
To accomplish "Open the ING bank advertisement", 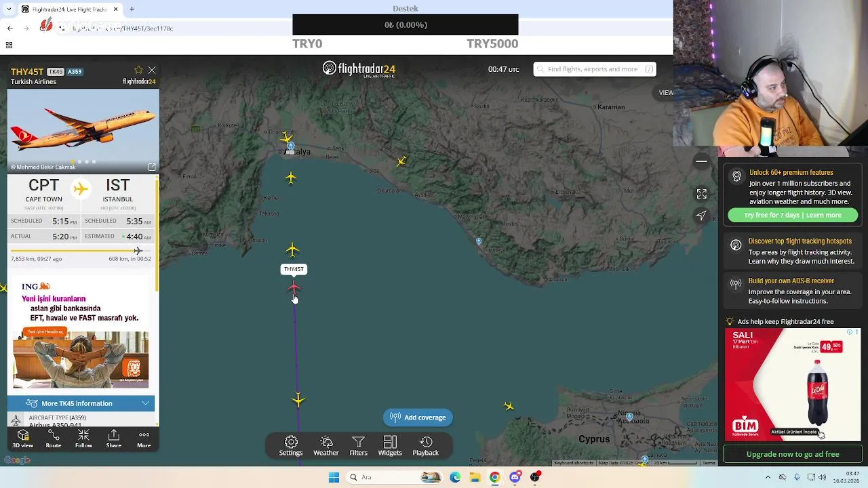I will 81,335.
